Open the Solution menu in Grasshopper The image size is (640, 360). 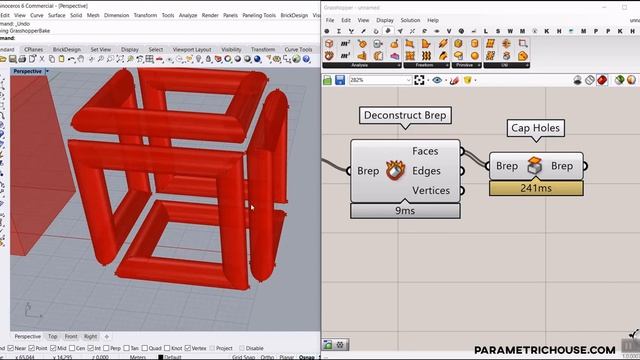pyautogui.click(x=410, y=20)
